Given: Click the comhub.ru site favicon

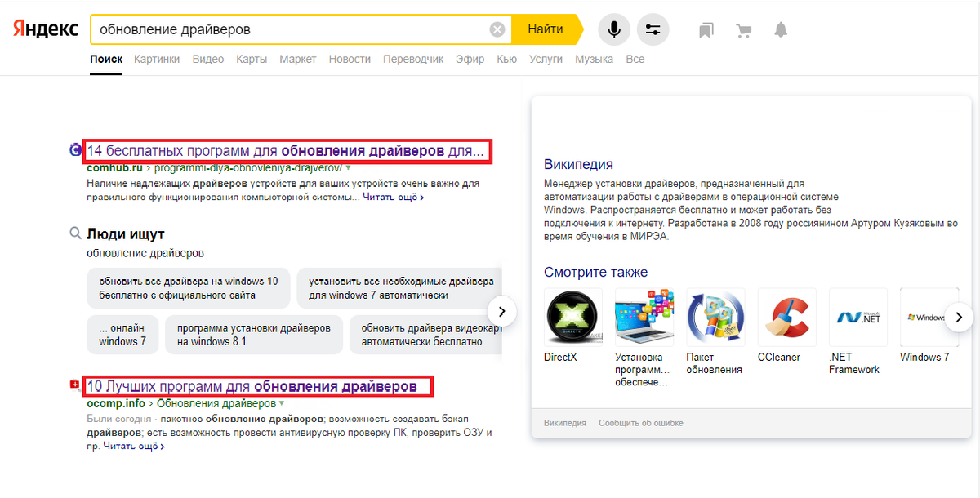Looking at the screenshot, I should click(x=76, y=149).
